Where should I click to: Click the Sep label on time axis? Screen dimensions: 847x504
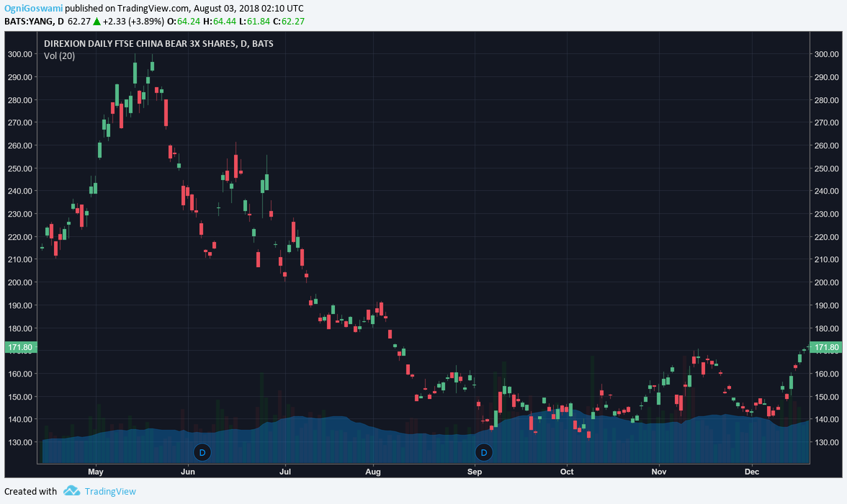tap(474, 472)
